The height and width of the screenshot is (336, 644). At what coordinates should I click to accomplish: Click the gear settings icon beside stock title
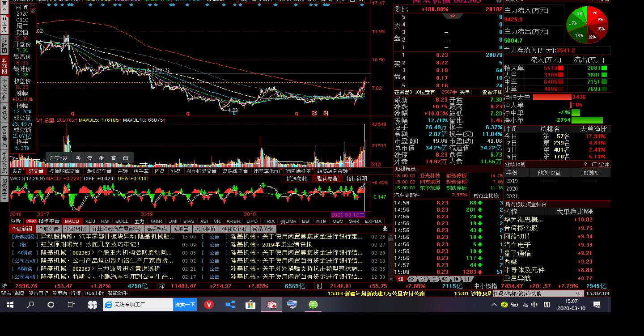point(499,2)
